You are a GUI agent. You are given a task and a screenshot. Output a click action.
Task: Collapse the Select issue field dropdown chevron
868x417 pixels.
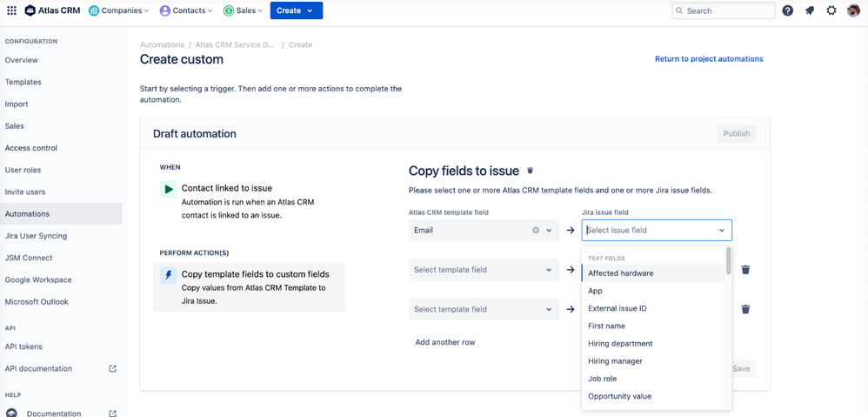(722, 231)
